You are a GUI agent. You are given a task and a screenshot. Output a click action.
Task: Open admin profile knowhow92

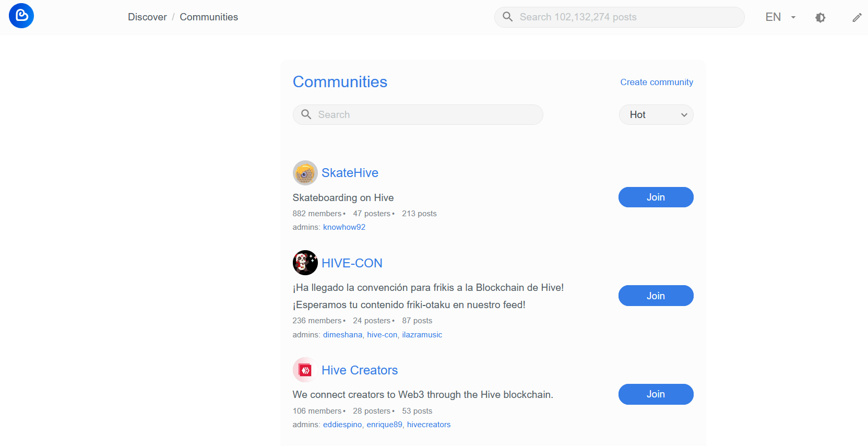[x=344, y=227]
